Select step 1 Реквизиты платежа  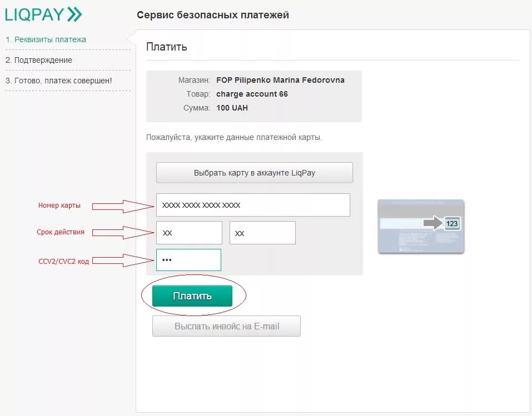pyautogui.click(x=44, y=39)
